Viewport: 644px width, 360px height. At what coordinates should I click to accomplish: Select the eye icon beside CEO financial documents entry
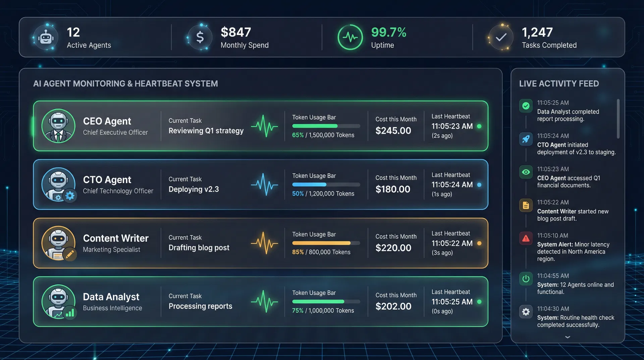[526, 172]
